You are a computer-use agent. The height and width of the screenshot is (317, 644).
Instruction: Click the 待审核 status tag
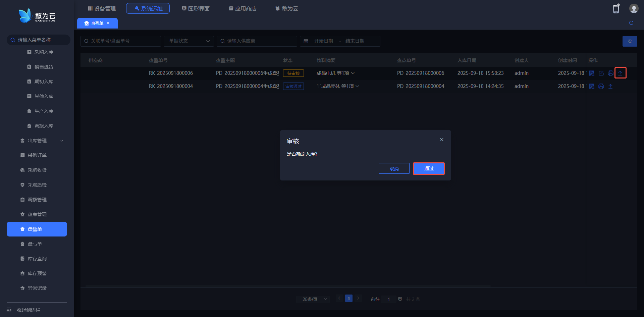point(293,73)
